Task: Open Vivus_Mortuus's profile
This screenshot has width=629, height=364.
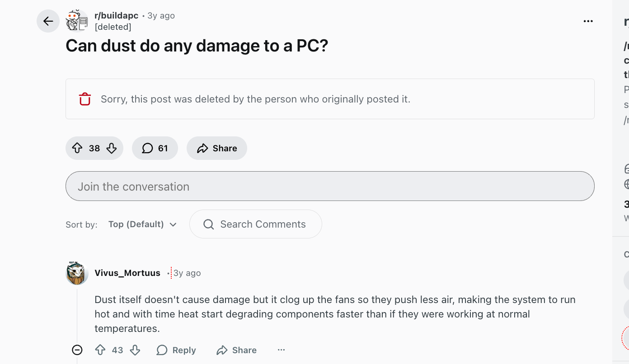Action: point(127,273)
